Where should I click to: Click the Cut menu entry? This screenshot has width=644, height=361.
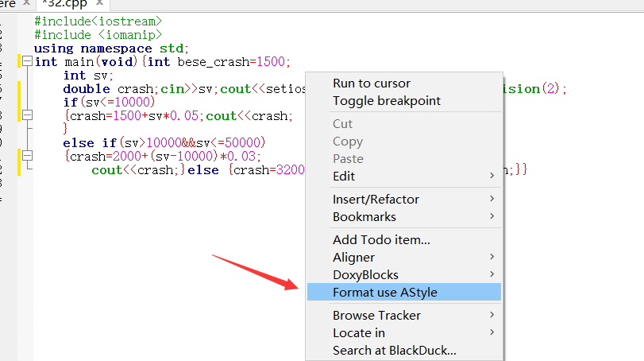pos(404,124)
